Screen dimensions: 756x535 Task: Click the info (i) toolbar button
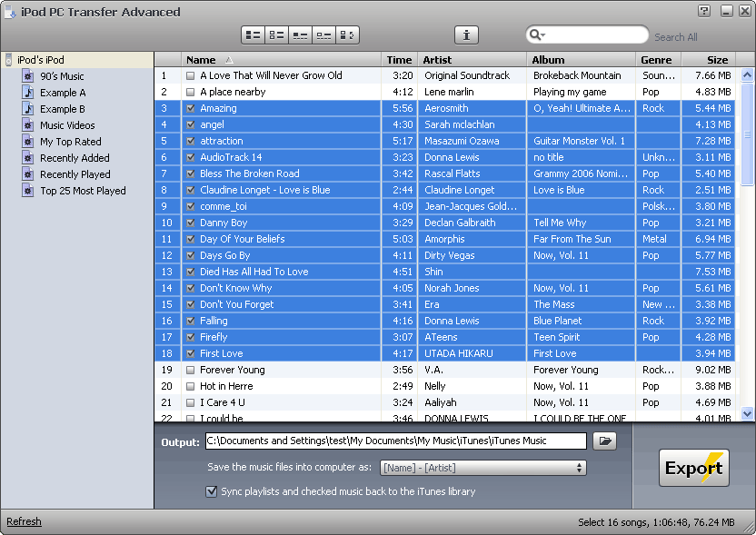466,35
